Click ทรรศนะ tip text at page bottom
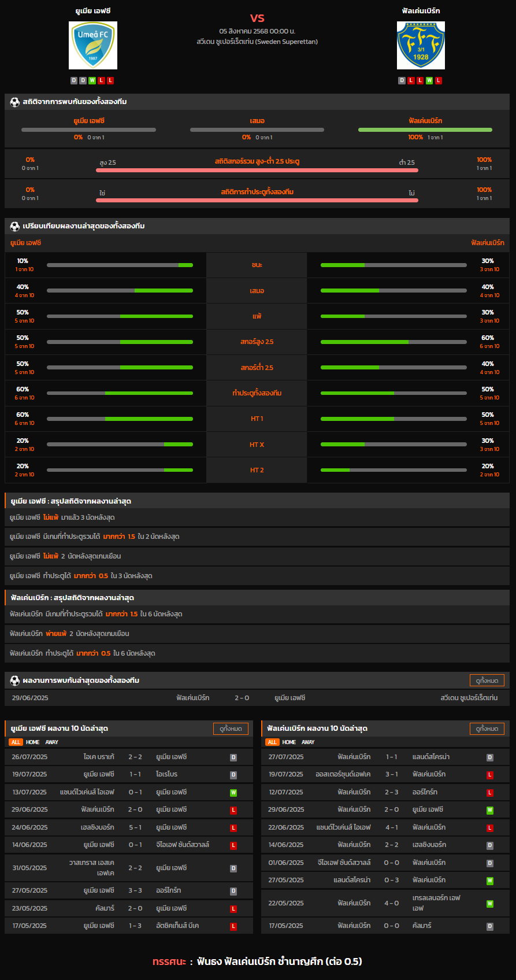 [257, 961]
